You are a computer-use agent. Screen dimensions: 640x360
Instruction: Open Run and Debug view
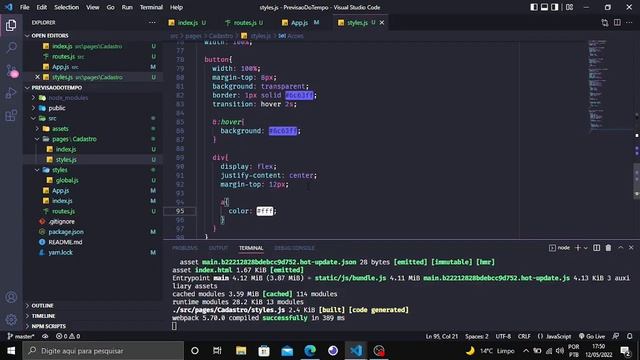(x=11, y=93)
